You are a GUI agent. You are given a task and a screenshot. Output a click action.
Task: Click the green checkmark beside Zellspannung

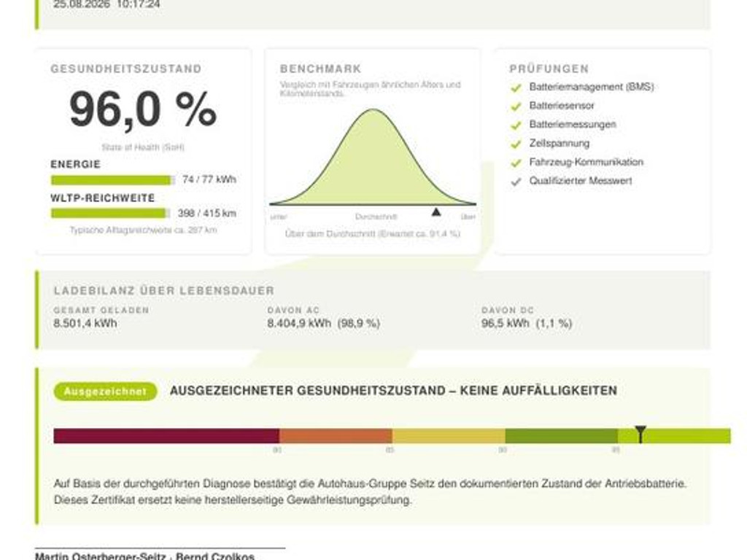(x=516, y=144)
